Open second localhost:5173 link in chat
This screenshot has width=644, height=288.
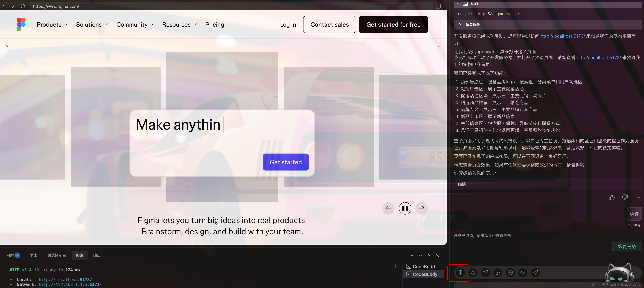(x=598, y=58)
